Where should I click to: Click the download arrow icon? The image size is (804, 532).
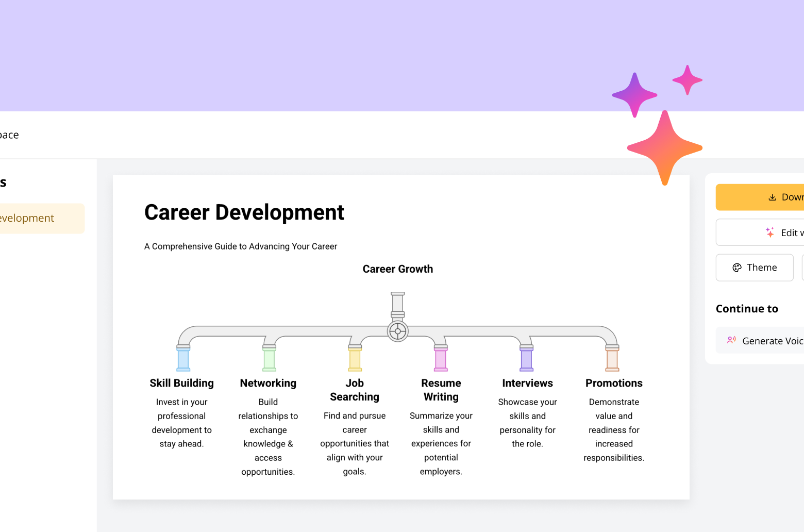[772, 197]
